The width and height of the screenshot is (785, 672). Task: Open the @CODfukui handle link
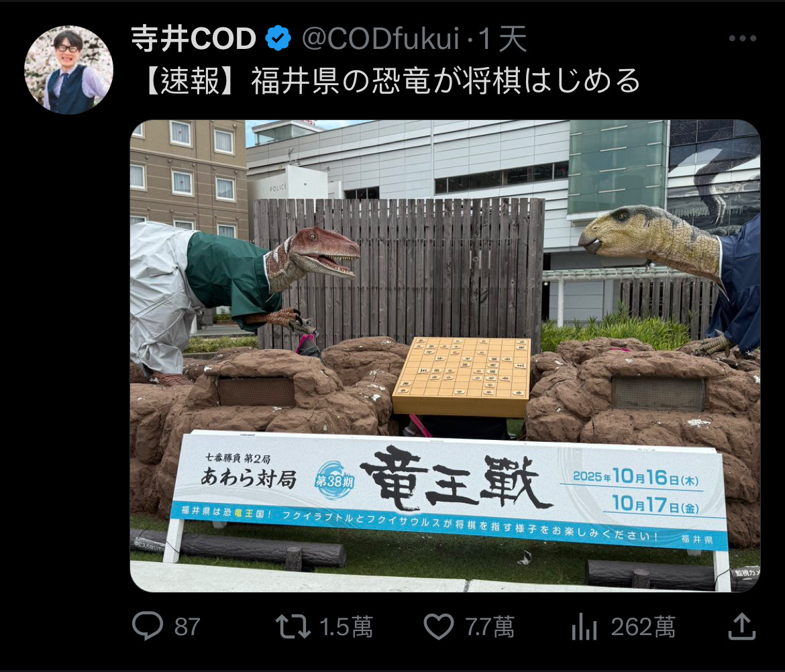pos(380,38)
